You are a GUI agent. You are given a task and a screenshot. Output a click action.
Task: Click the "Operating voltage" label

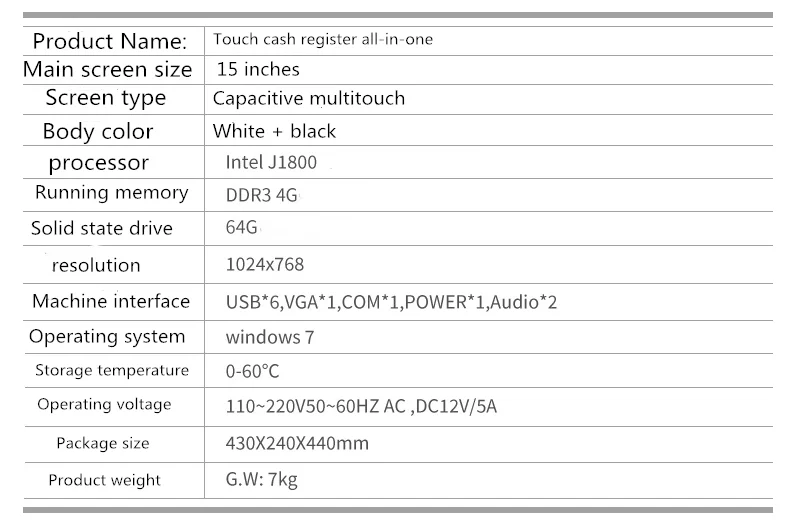coord(104,405)
